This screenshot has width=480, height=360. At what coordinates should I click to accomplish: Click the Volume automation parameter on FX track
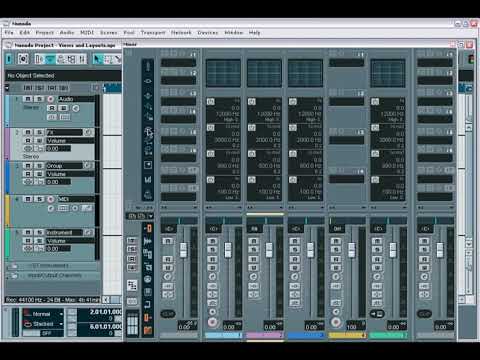pos(70,141)
